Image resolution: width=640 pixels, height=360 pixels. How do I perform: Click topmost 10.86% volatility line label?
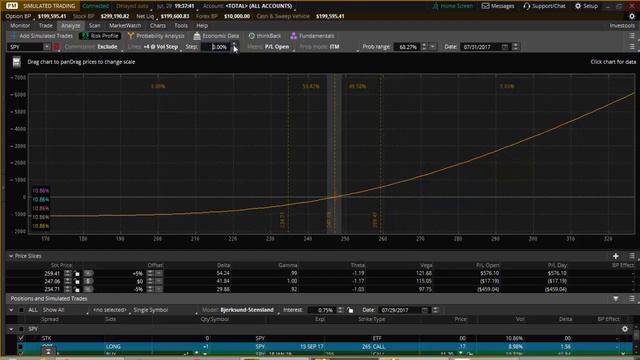coord(41,191)
